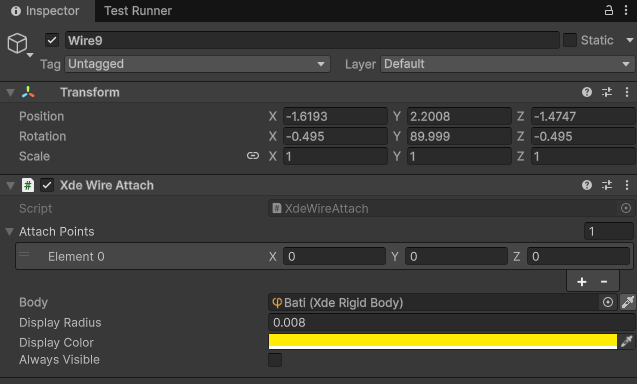
Task: Click the Element 0 label
Action: click(x=76, y=256)
